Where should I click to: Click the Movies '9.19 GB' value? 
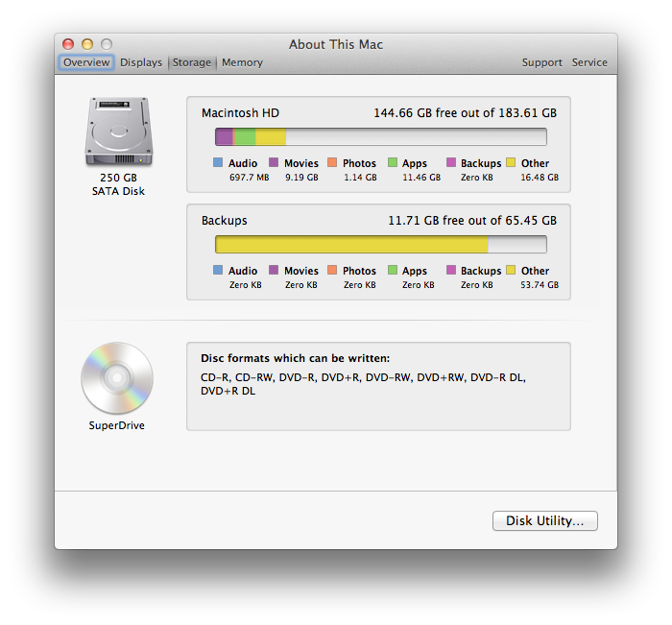click(301, 178)
